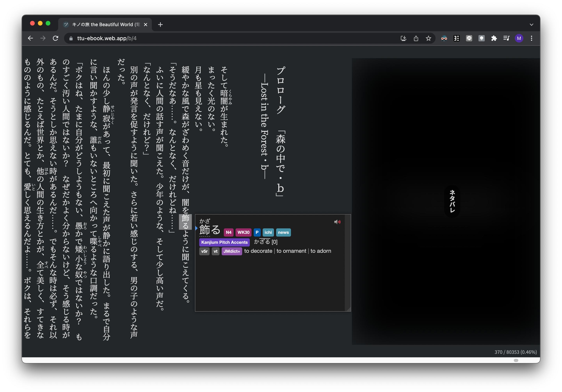Click the blue P tag
This screenshot has width=562, height=392.
(257, 232)
